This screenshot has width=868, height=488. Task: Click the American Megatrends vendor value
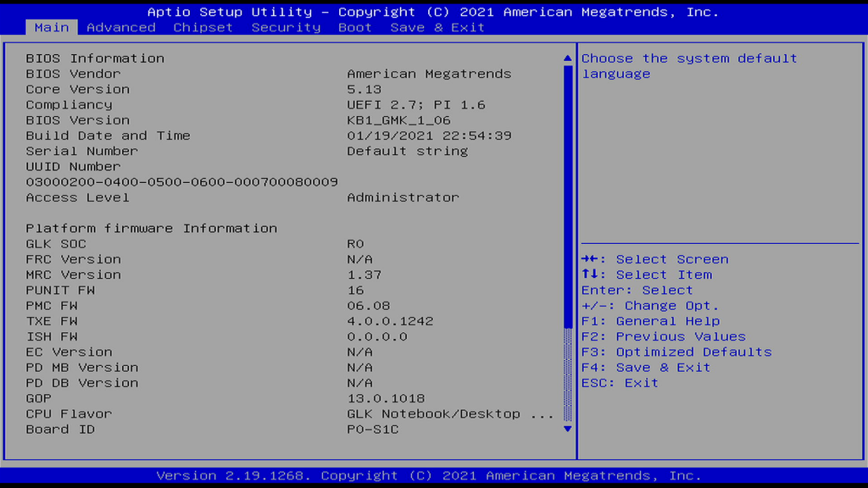pos(429,74)
